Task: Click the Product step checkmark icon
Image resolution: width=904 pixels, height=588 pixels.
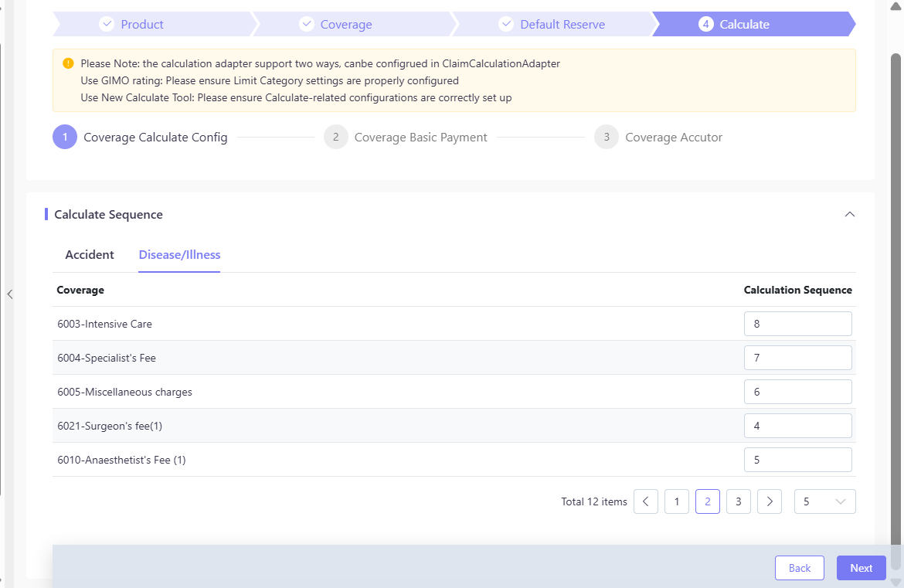Action: point(107,24)
